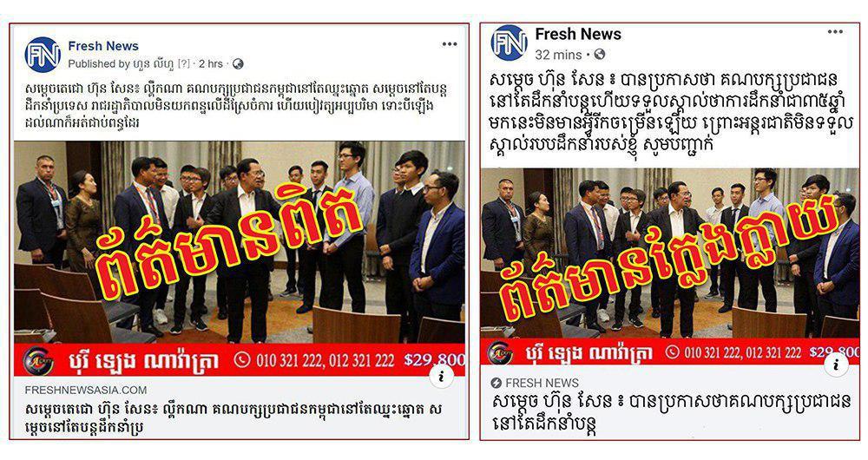This screenshot has height=460, width=868.
Task: Open the FRESHNEWSASIA.COM link domain
Action: (x=86, y=390)
